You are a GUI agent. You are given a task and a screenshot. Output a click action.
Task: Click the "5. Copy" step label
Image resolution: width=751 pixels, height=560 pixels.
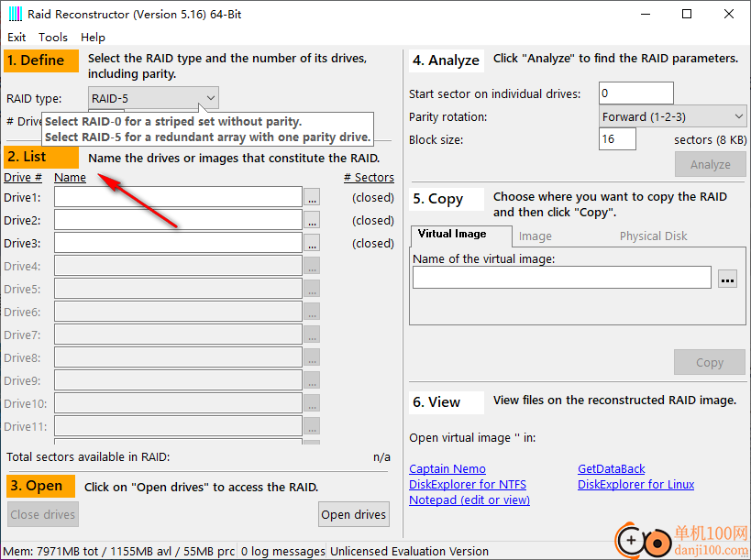click(447, 199)
